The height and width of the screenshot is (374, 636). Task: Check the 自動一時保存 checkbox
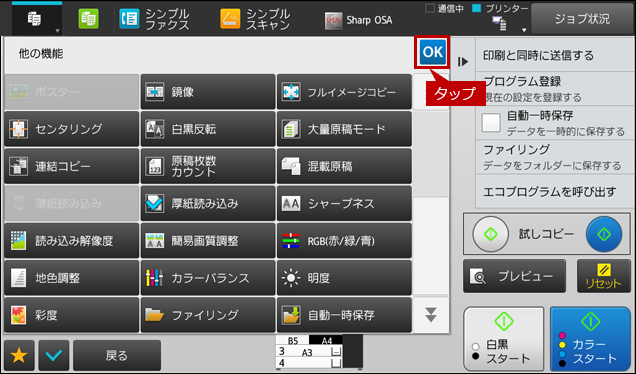[x=491, y=123]
